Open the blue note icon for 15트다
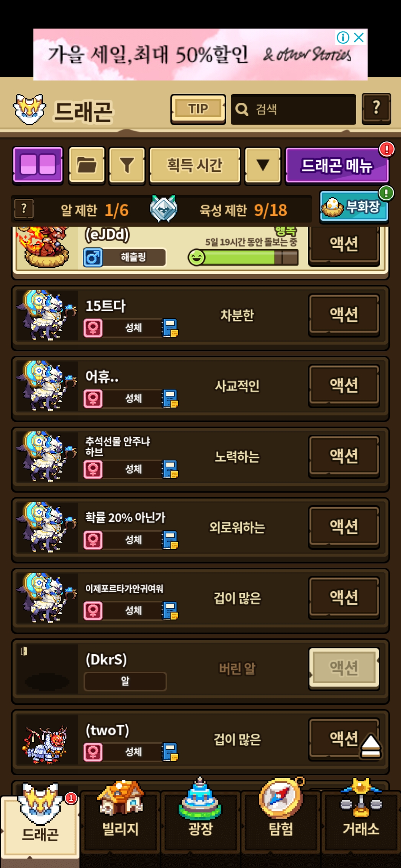The image size is (401, 868). (170, 328)
